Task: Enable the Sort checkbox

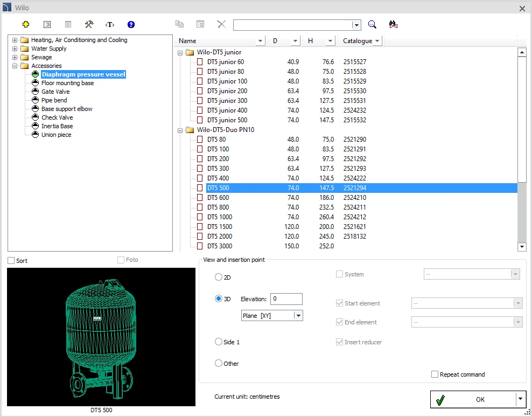Action: (x=11, y=260)
